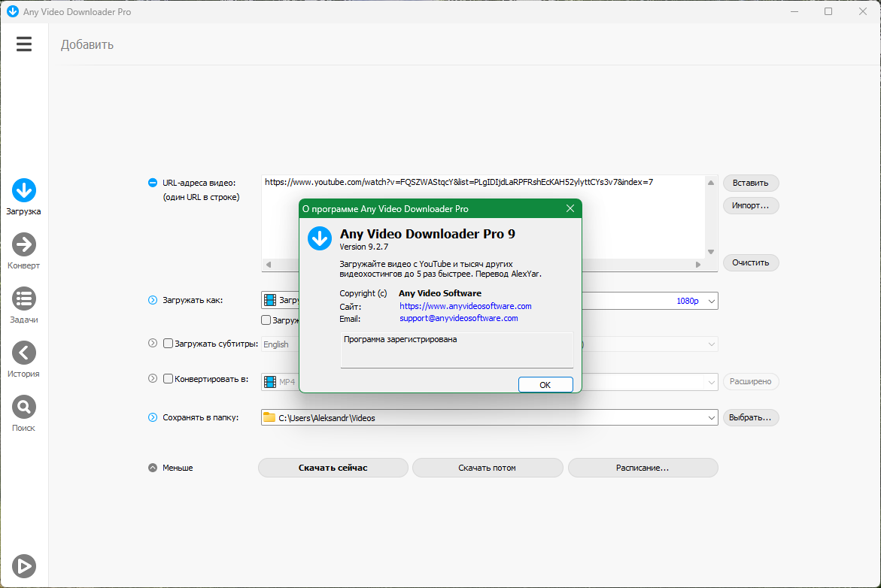
Task: Enable the Загружать субтитры checkbox
Action: 168,344
